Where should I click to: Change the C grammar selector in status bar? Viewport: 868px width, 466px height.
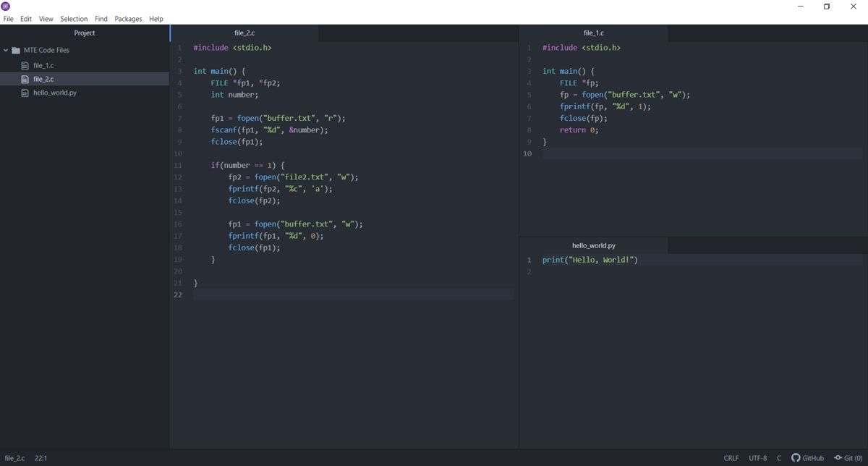pyautogui.click(x=779, y=458)
